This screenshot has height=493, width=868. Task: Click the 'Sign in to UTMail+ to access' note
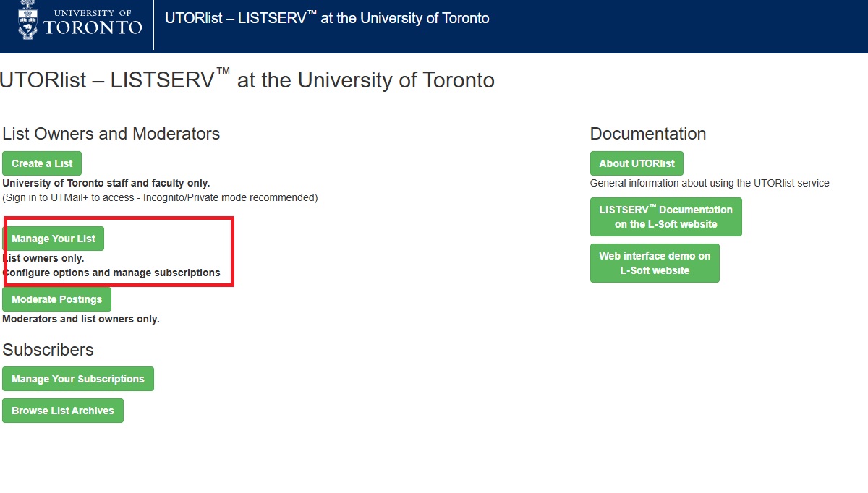(160, 197)
